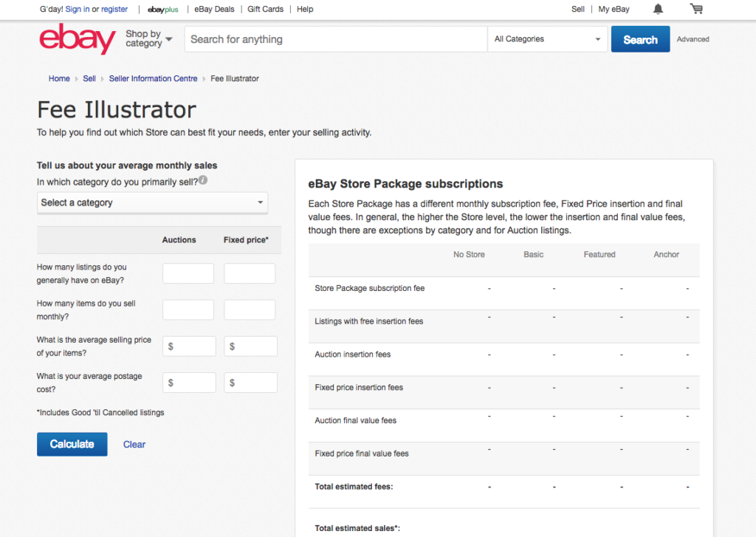
Task: Open the All Categories dropdown
Action: (x=547, y=39)
